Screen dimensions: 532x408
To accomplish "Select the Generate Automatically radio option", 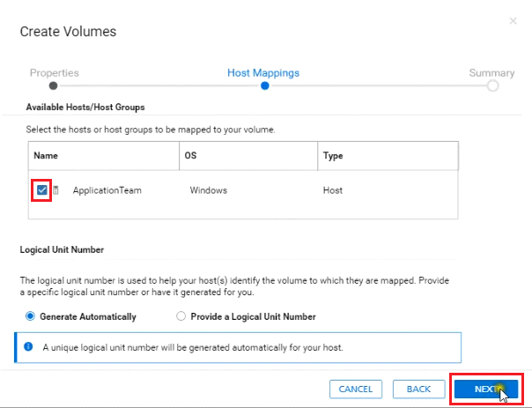I will tap(32, 316).
